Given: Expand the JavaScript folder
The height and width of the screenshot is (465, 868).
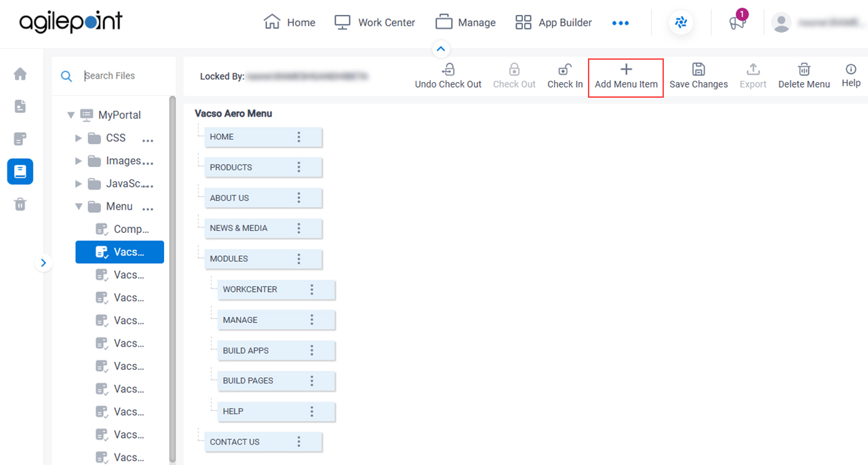Looking at the screenshot, I should (x=79, y=184).
